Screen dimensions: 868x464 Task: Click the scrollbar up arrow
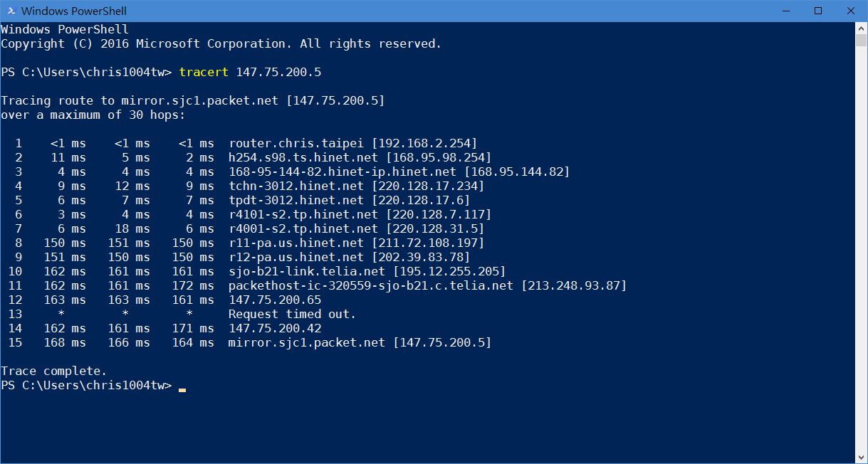[861, 28]
